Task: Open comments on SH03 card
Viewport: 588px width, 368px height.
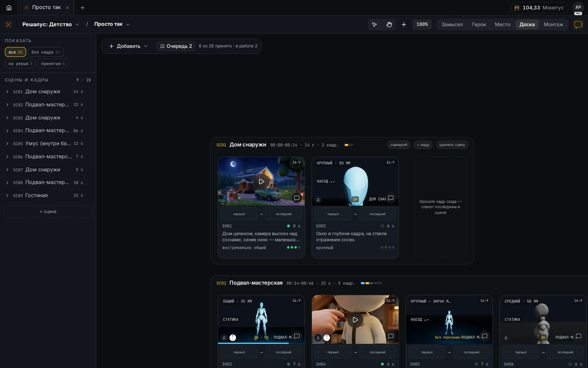Action: (x=297, y=336)
